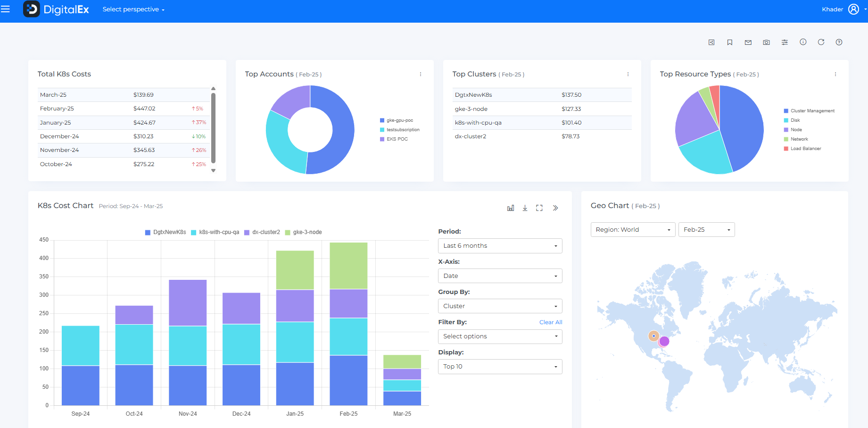Take a snapshot with the camera icon

coord(766,42)
